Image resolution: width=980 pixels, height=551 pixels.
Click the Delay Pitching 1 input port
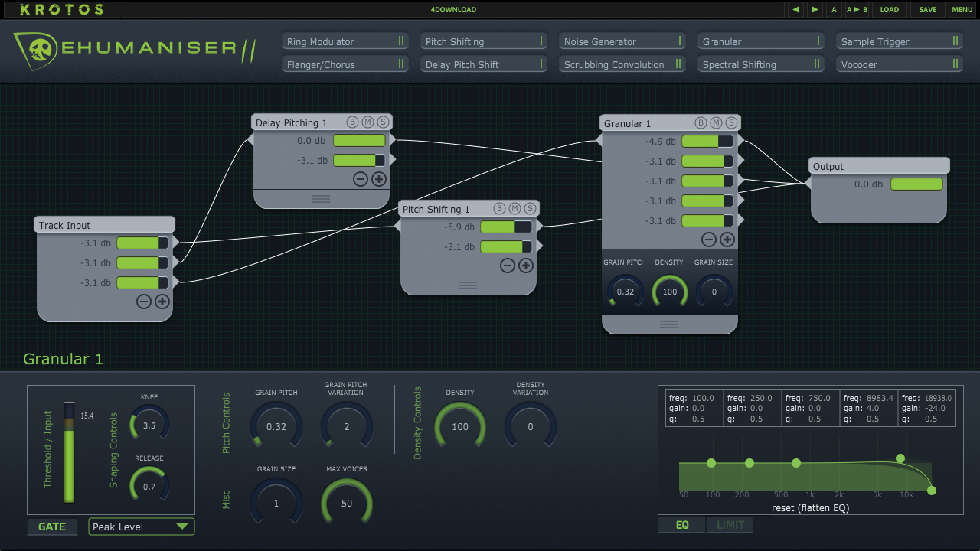tap(249, 140)
